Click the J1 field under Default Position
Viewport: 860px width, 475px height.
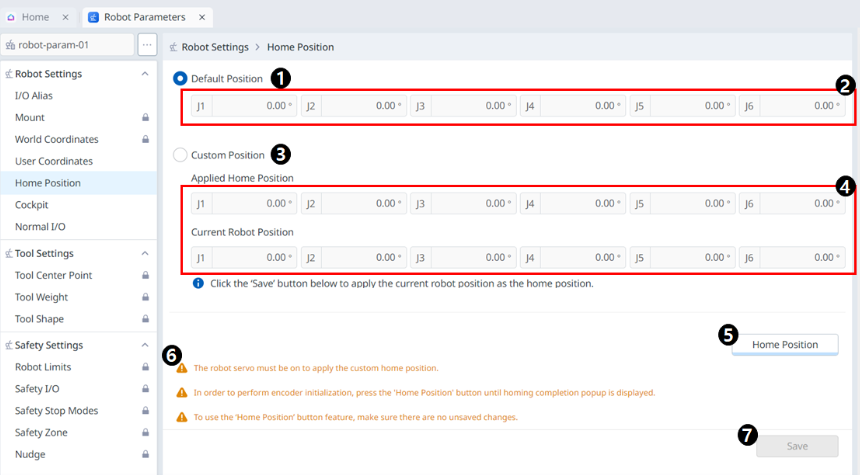(244, 106)
